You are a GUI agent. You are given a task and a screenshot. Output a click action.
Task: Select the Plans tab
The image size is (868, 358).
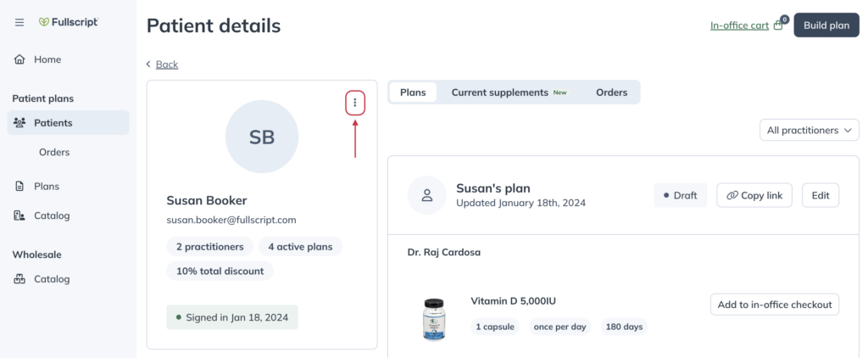(413, 92)
